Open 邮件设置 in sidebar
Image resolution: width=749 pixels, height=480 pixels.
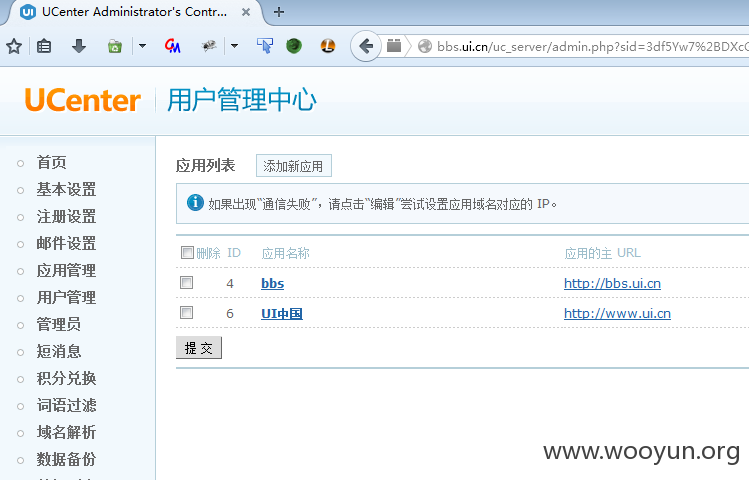66,243
